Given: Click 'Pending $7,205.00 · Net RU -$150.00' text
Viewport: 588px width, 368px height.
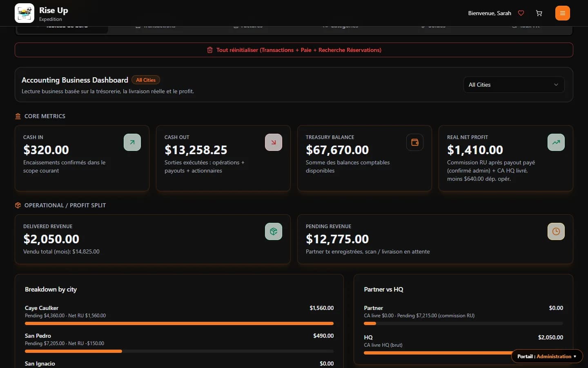Looking at the screenshot, I should (x=65, y=343).
